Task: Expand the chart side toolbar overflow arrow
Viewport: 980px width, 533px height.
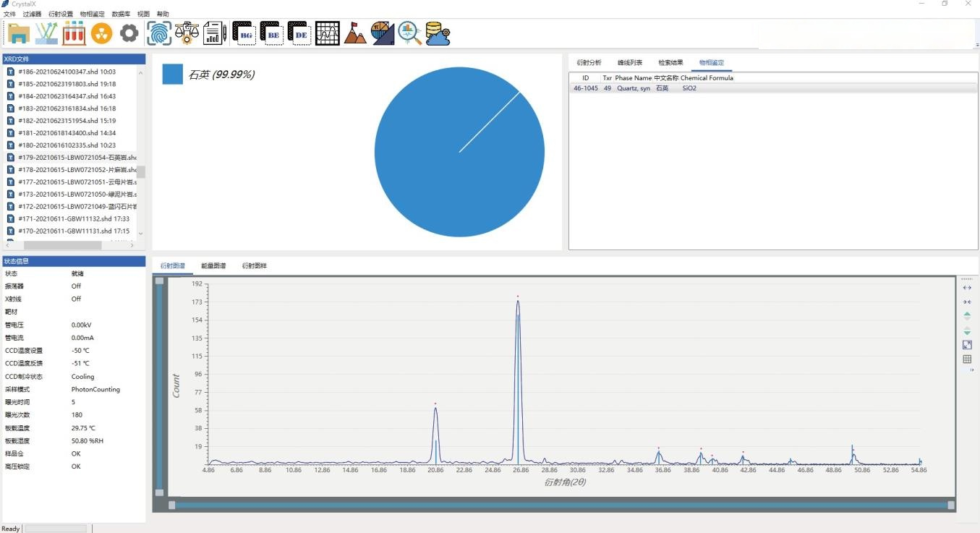Action: [971, 370]
